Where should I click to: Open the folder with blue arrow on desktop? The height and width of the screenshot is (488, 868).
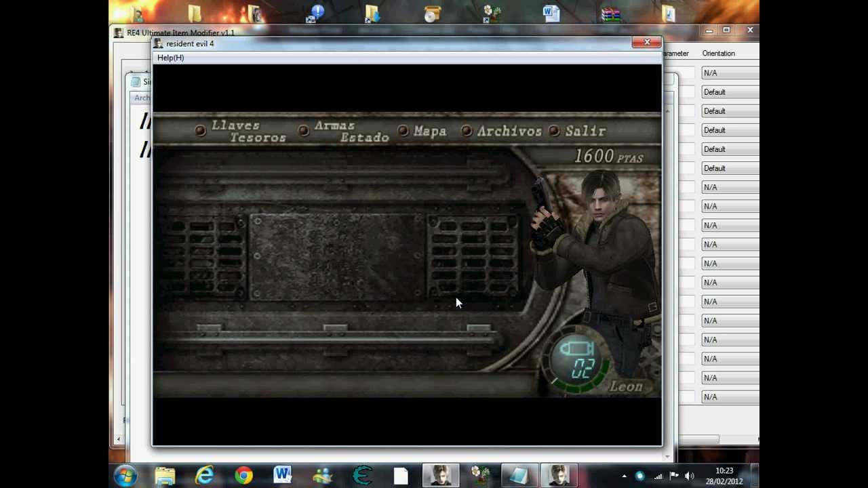coord(373,13)
